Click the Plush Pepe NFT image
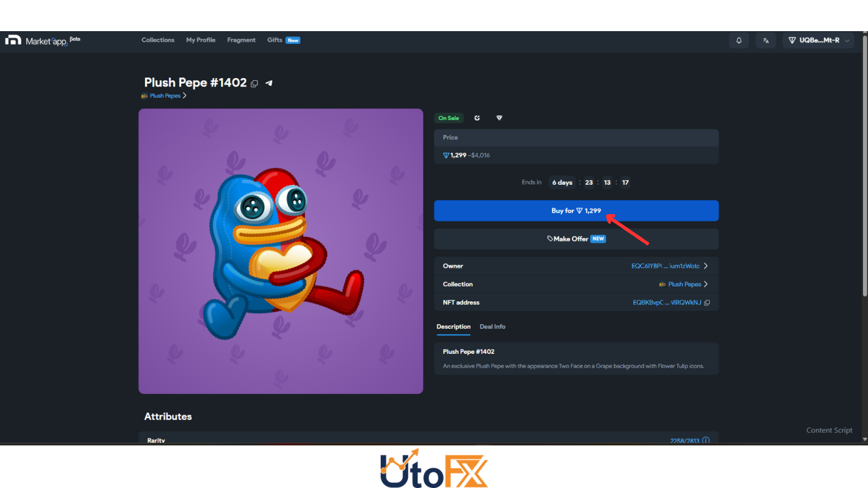 (281, 251)
